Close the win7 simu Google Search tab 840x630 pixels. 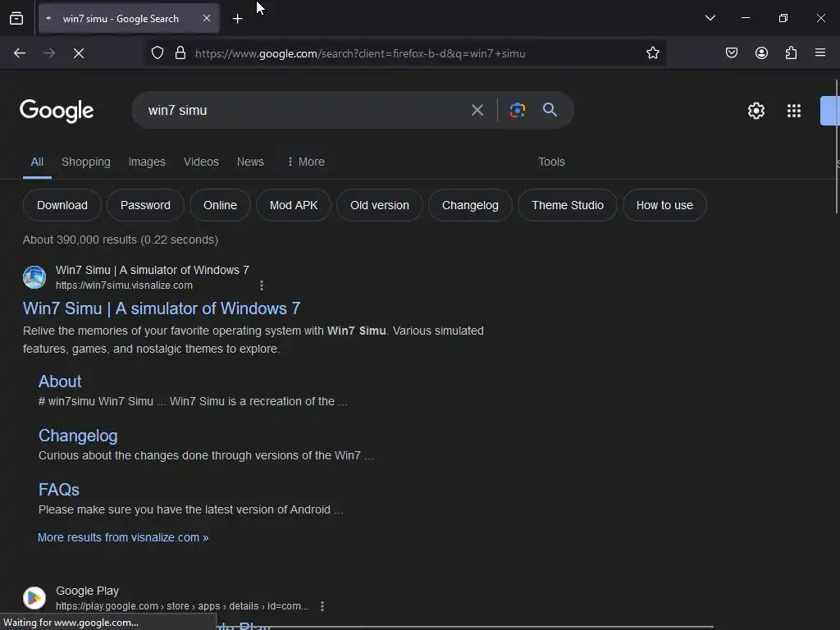coord(207,18)
